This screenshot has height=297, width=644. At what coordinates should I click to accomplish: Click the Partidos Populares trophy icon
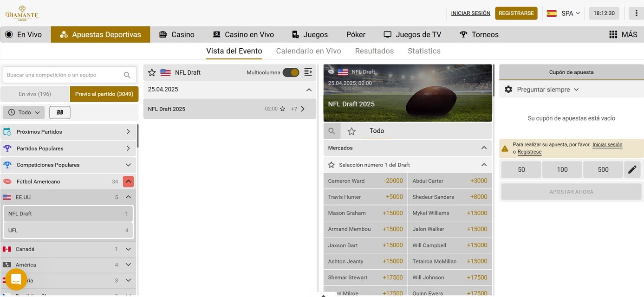point(7,148)
